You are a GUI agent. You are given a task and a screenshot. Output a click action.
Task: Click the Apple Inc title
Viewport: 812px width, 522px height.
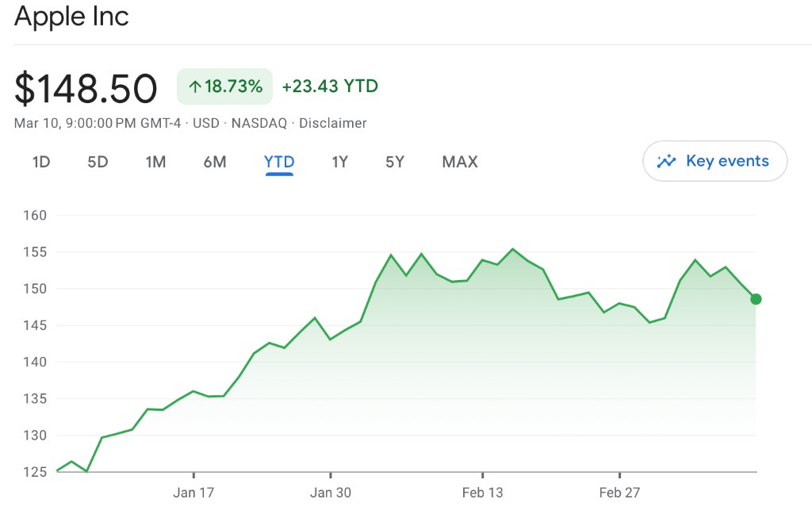tap(71, 17)
